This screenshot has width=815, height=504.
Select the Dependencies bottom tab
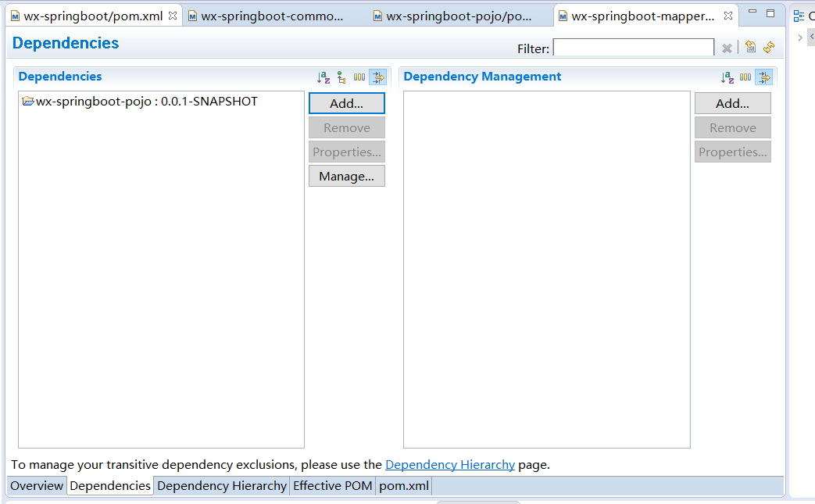coord(110,486)
